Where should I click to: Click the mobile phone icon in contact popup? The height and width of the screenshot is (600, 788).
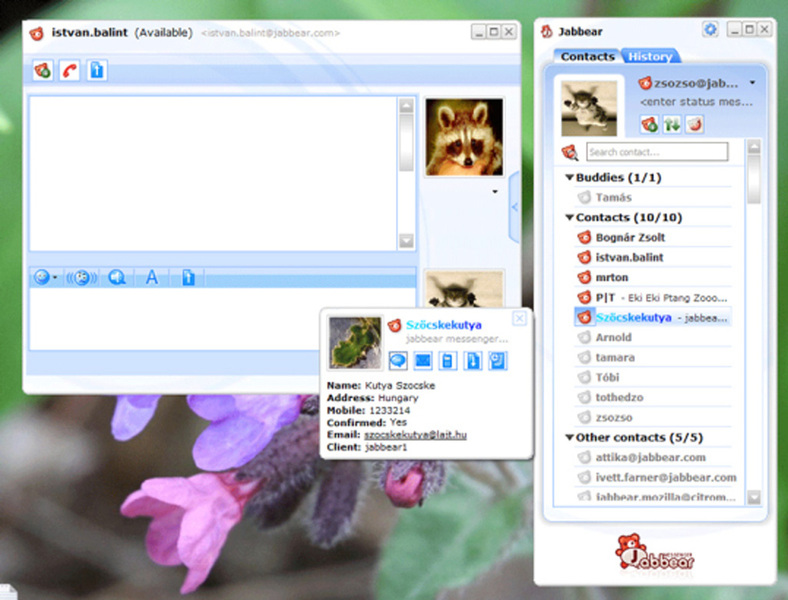click(x=447, y=360)
